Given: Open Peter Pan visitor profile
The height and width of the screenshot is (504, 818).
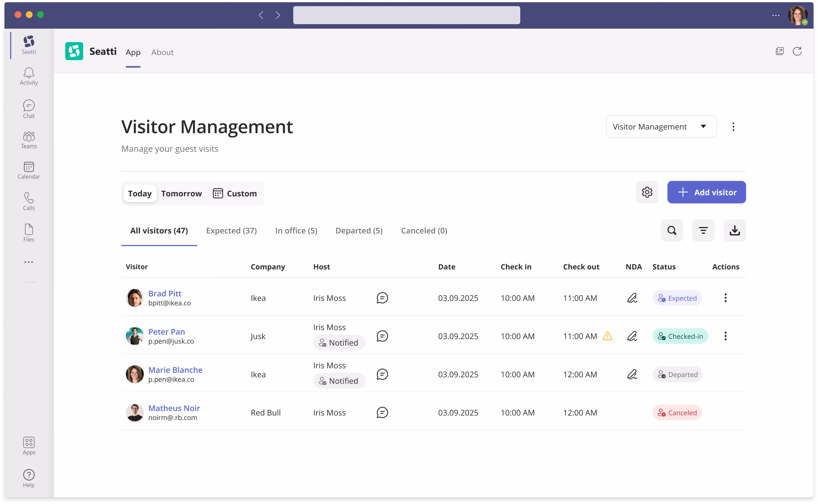Looking at the screenshot, I should [x=167, y=332].
